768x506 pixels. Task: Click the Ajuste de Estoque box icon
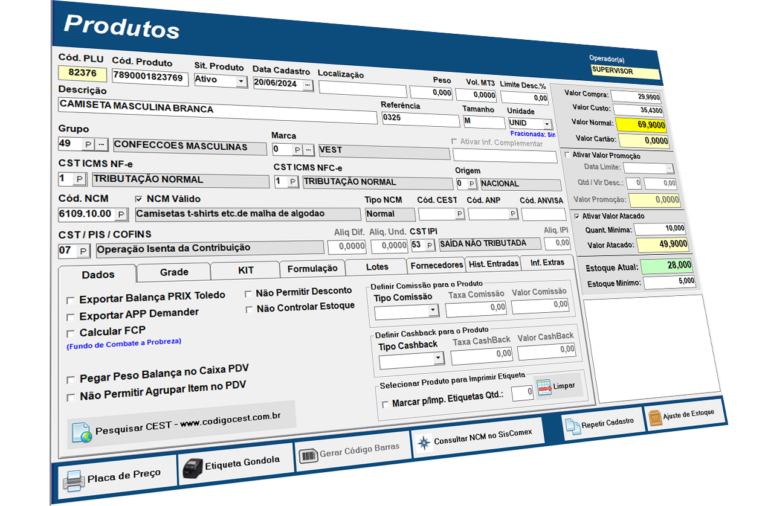[654, 418]
